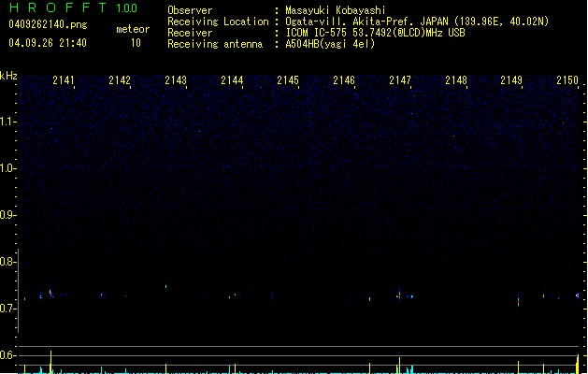
Task: Click the 1.1 kHz axis label
Action: click(x=7, y=122)
